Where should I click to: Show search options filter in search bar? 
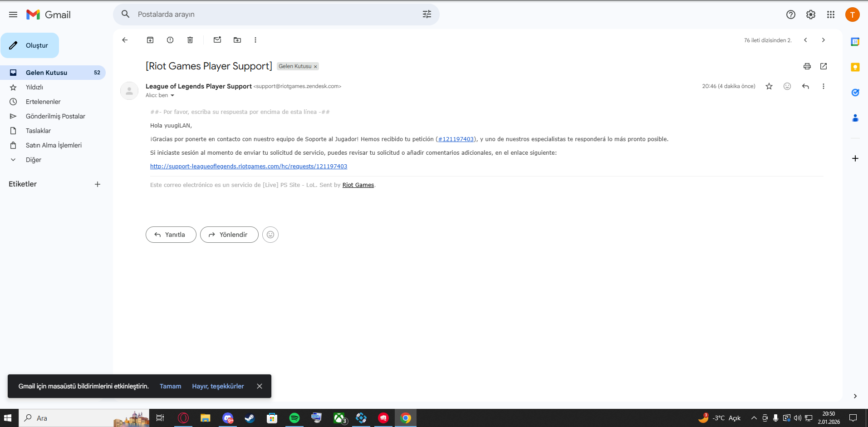click(x=427, y=15)
